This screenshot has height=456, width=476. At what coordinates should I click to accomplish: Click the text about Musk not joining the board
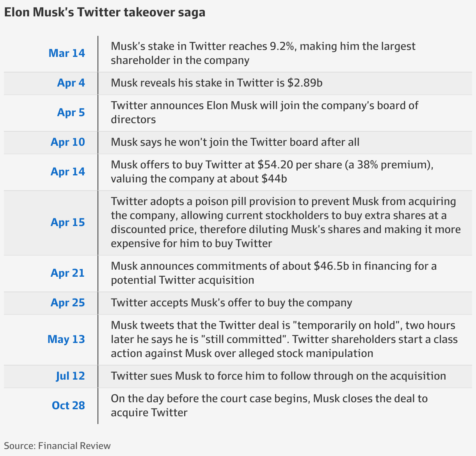[x=235, y=142]
